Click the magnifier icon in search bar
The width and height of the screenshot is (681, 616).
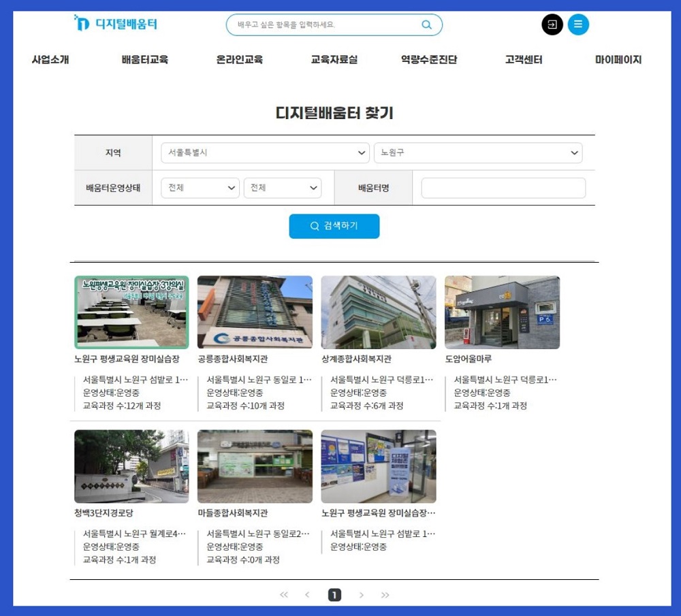coord(426,25)
